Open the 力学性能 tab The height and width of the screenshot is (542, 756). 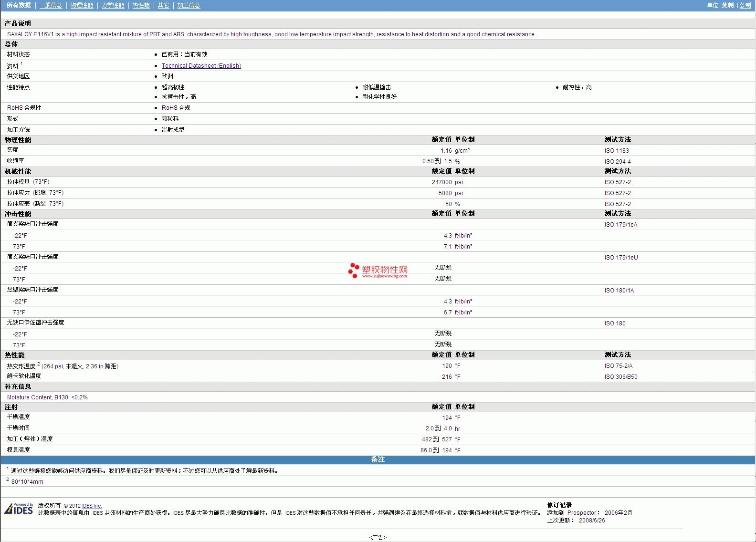coord(113,5)
